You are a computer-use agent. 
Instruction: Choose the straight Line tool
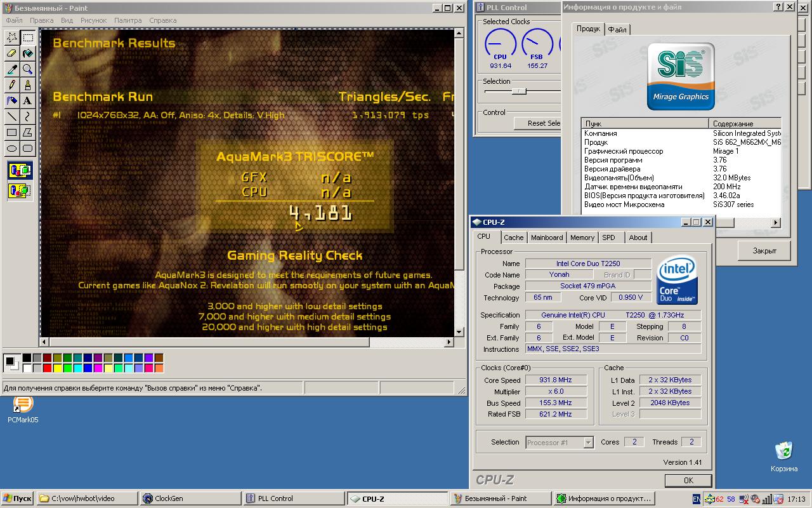(11, 117)
